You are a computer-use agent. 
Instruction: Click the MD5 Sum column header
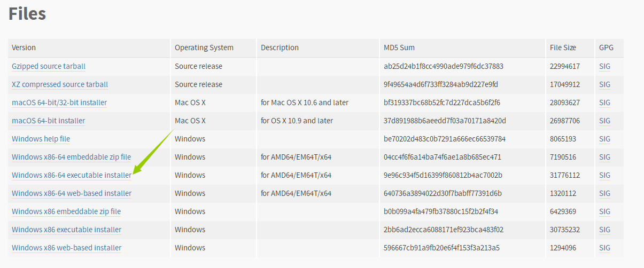[x=399, y=48]
